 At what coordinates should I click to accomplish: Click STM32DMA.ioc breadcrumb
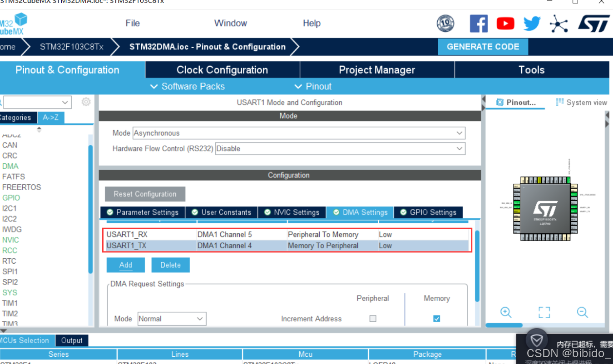click(x=208, y=47)
